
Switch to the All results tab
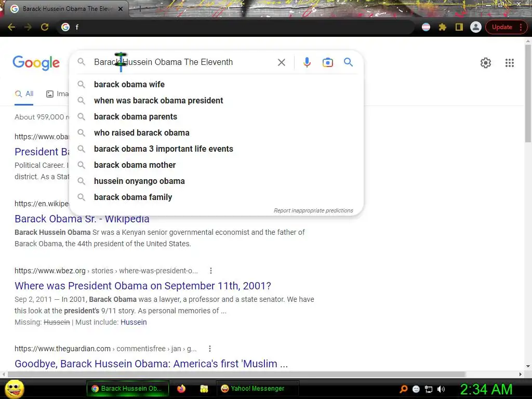(24, 94)
